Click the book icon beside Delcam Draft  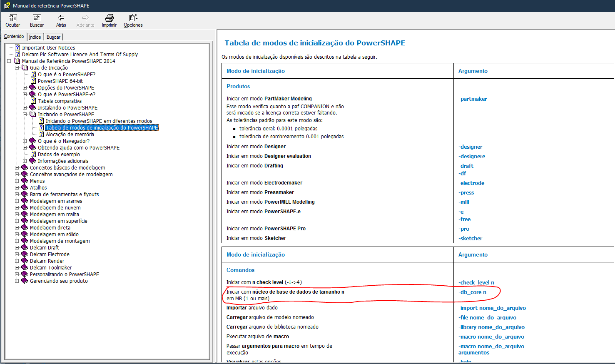coord(24,247)
